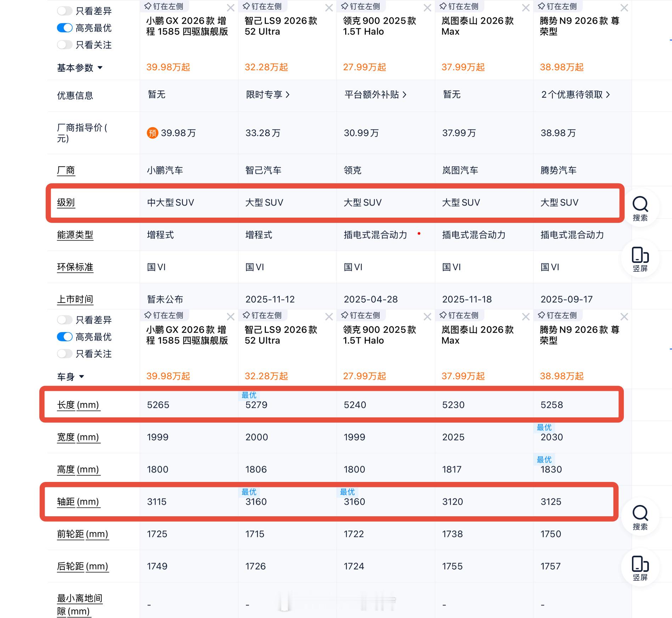Click the 优惠信息 row label
This screenshot has height=618, width=672.
(x=75, y=95)
